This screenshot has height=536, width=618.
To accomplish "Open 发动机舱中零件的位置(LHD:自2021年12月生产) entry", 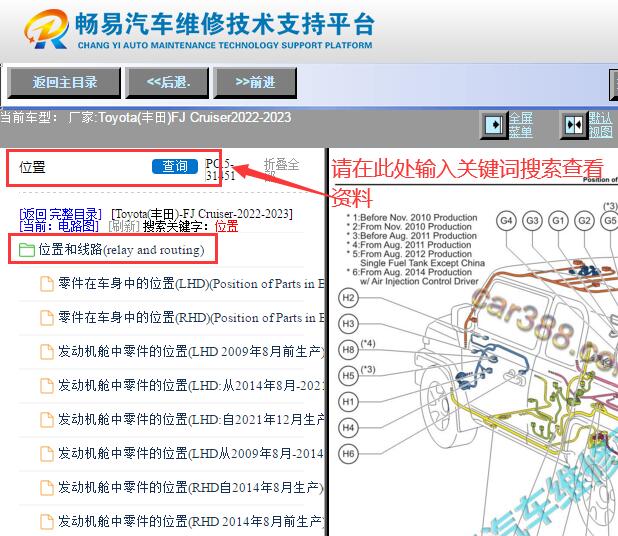I will tap(192, 419).
